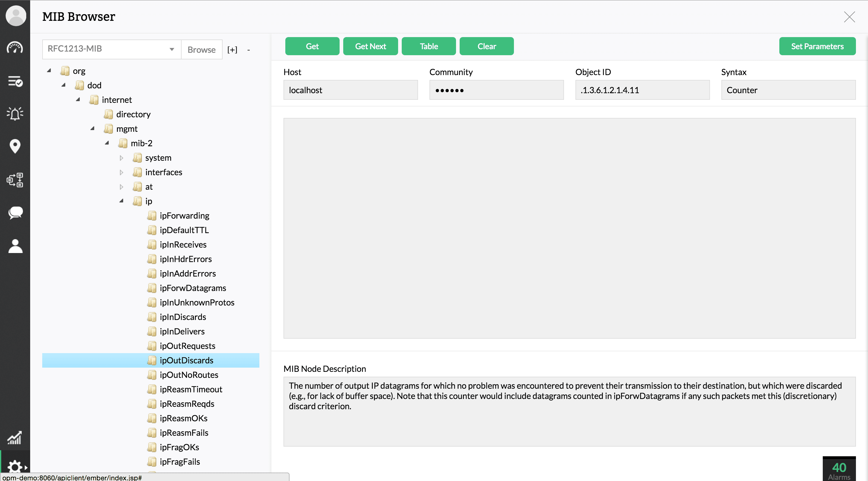This screenshot has width=868, height=481.
Task: Click the Get Next button
Action: tap(370, 46)
